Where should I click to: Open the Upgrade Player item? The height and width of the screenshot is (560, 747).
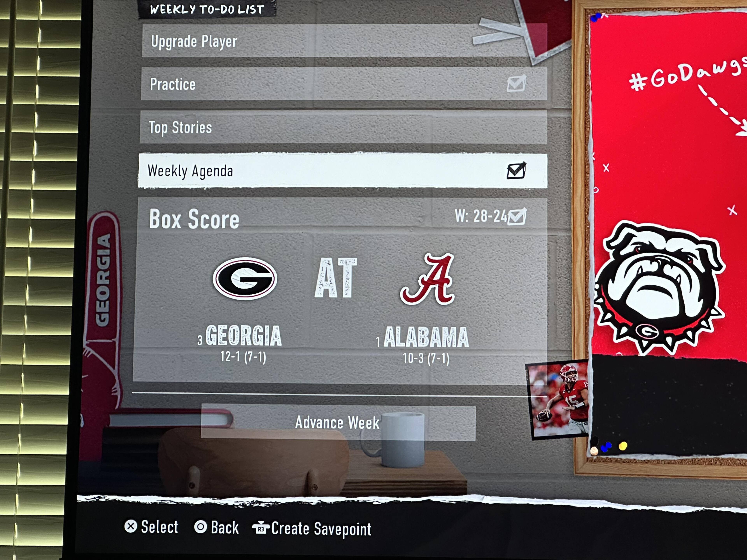345,40
